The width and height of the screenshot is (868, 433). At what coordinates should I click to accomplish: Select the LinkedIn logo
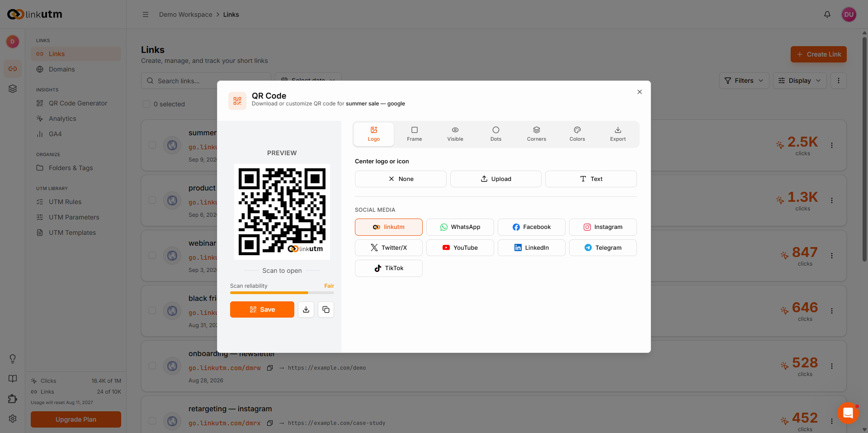(532, 247)
